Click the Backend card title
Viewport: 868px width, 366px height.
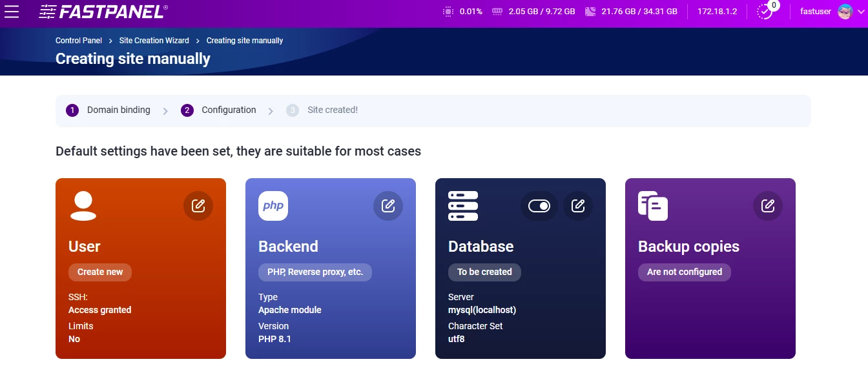[x=288, y=247]
